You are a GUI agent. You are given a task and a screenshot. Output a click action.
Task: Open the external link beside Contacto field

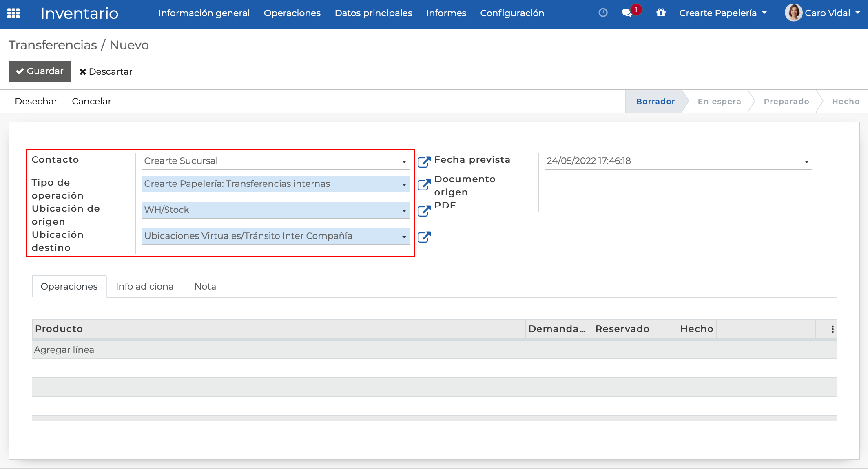tap(424, 162)
